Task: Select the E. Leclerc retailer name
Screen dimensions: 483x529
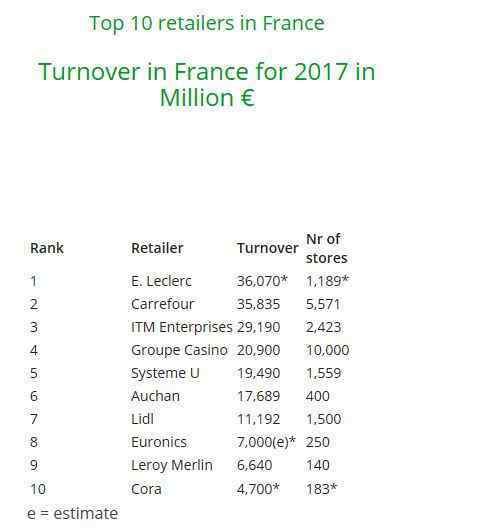Action: [x=161, y=281]
